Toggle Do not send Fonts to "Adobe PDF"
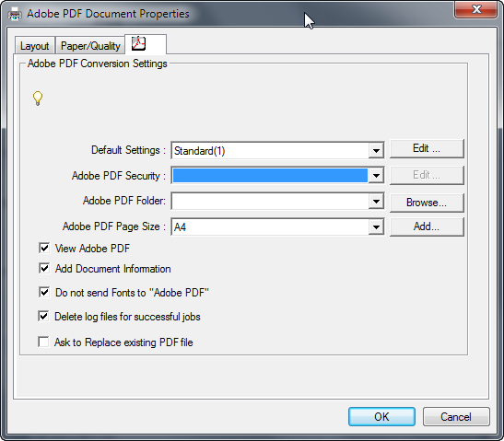 tap(44, 292)
